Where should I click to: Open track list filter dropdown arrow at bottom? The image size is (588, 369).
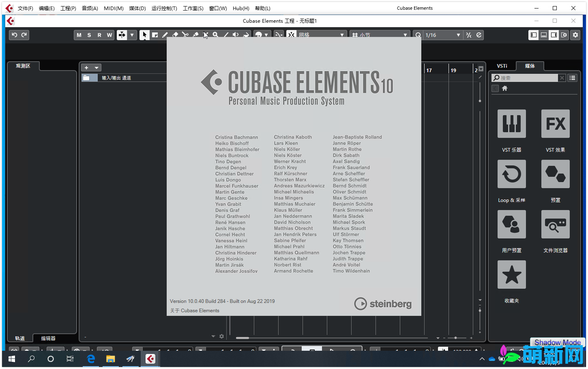tap(213, 336)
